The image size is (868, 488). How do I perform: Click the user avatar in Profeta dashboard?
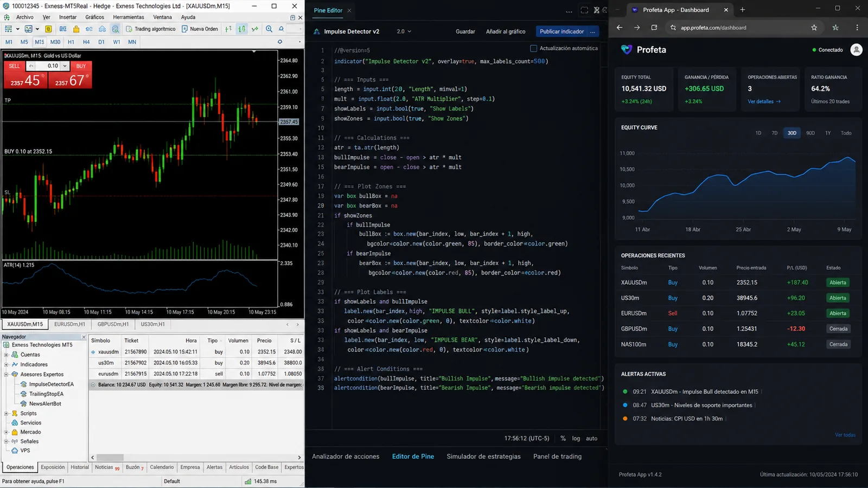pyautogui.click(x=856, y=50)
